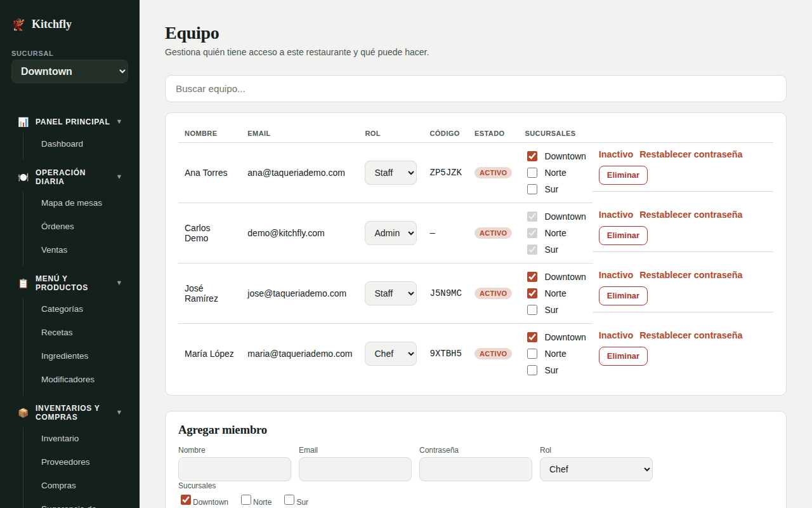The image size is (812, 508).
Task: Click the Menú y Productos clipboard icon
Action: (23, 283)
